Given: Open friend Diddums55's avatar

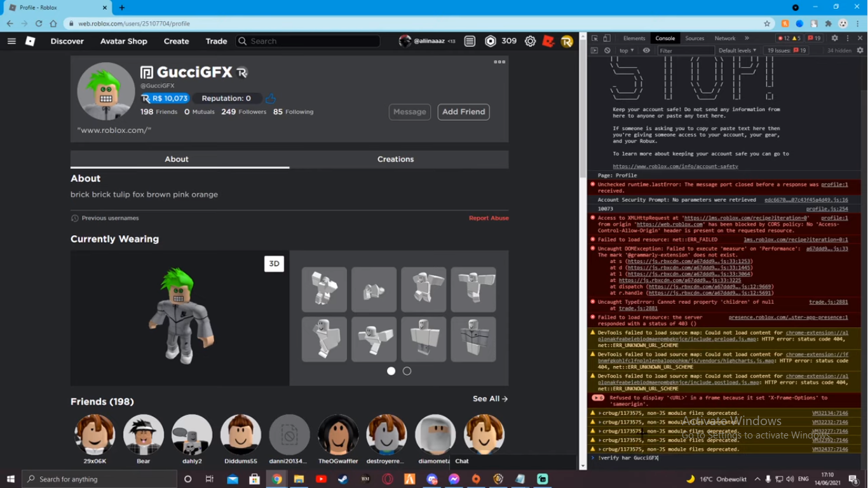Looking at the screenshot, I should 241,435.
